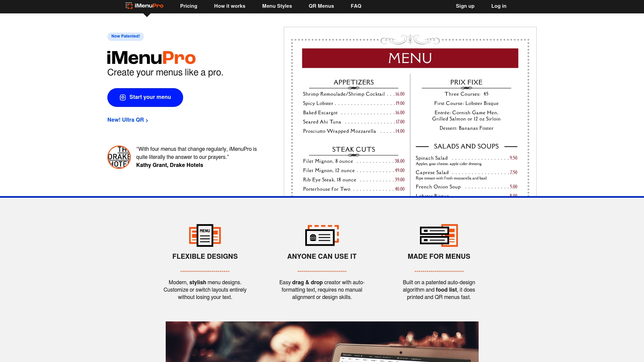Visit the FAQ section
This screenshot has width=644, height=362.
pos(356,6)
